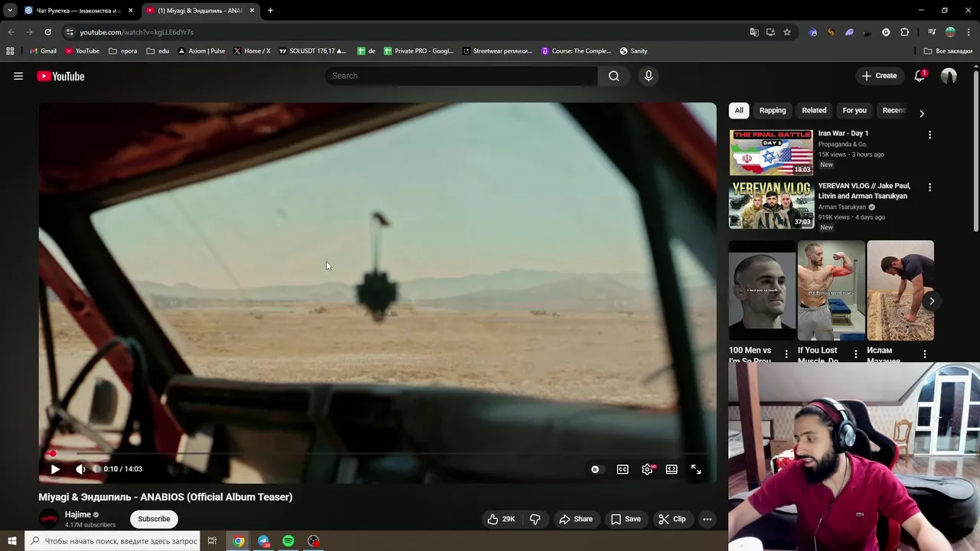The width and height of the screenshot is (980, 551).
Task: Play the video with the play button
Action: 55,469
